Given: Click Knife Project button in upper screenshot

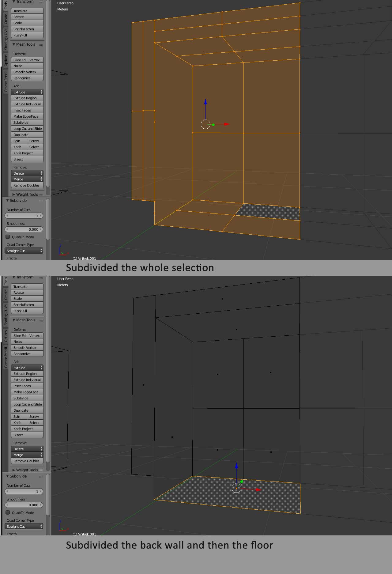Looking at the screenshot, I should click(27, 153).
